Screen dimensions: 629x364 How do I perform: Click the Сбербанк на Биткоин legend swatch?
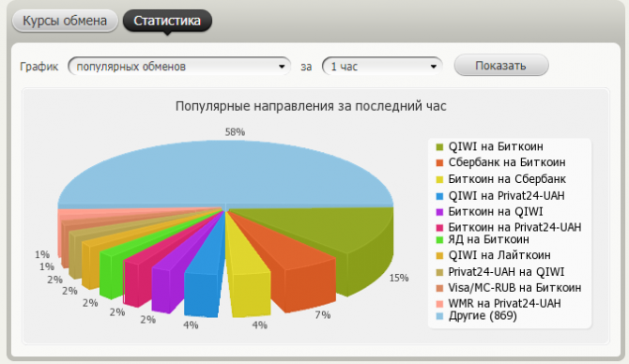coord(439,163)
